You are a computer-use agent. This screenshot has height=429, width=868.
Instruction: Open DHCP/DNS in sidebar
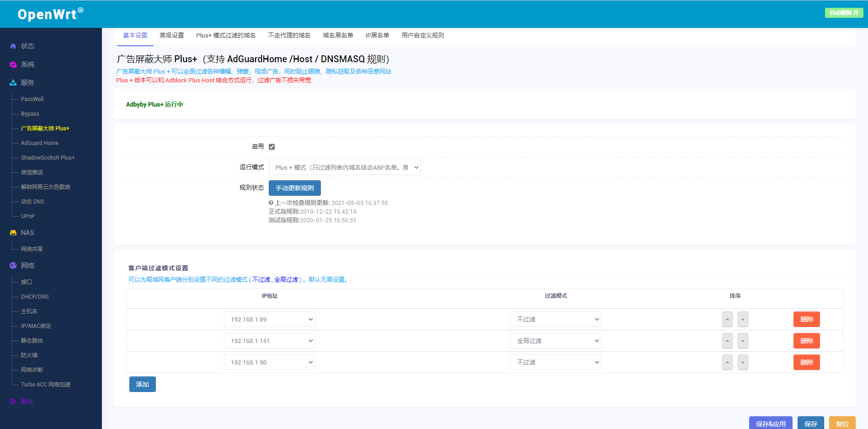coord(35,297)
